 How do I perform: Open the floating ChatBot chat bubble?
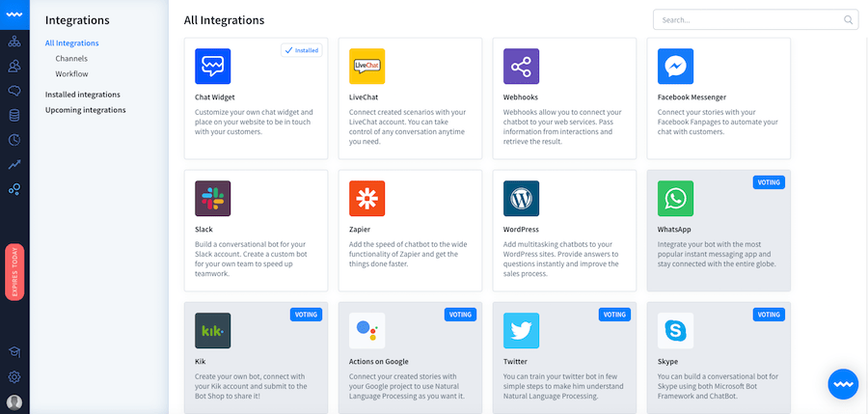click(843, 384)
